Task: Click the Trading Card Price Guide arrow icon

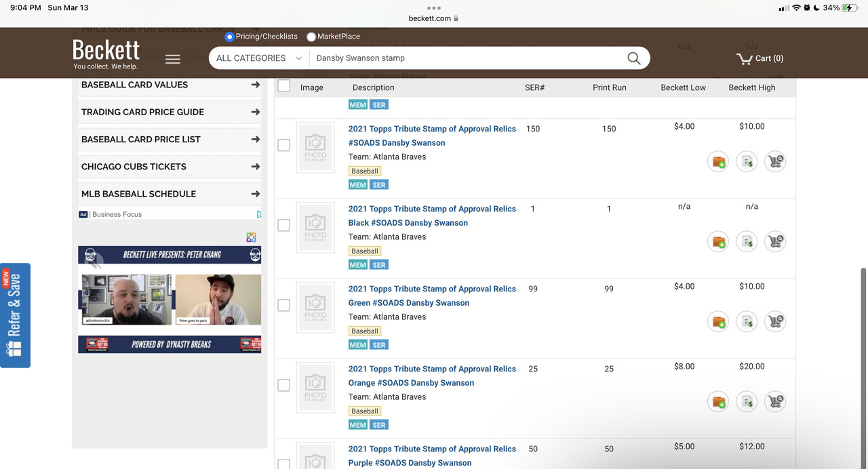Action: pos(255,112)
